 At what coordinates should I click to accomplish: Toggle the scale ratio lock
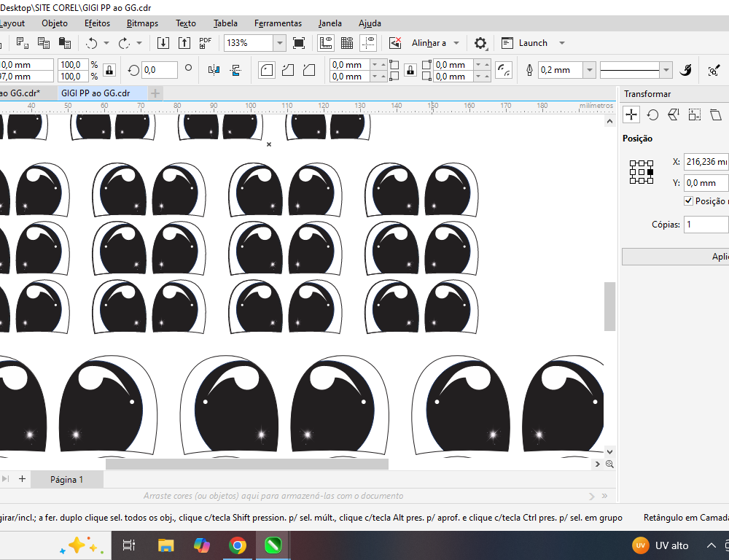(109, 70)
